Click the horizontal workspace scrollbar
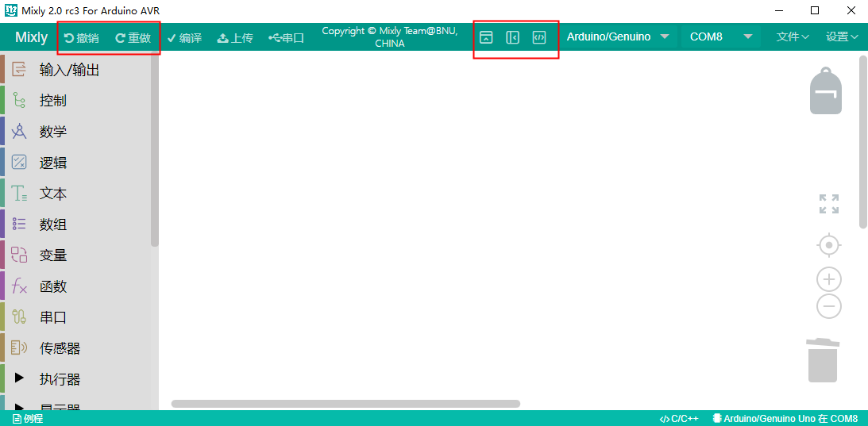This screenshot has width=868, height=426. tap(345, 404)
